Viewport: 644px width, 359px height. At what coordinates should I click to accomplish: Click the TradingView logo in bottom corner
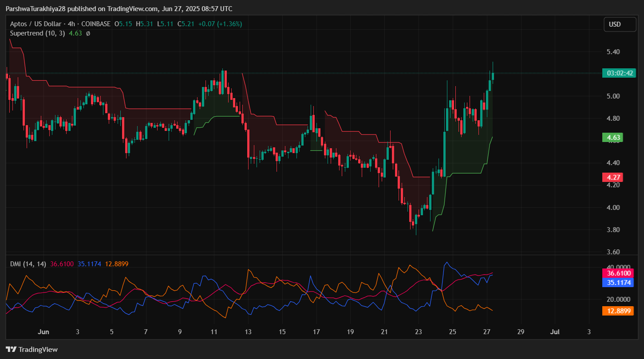32,349
